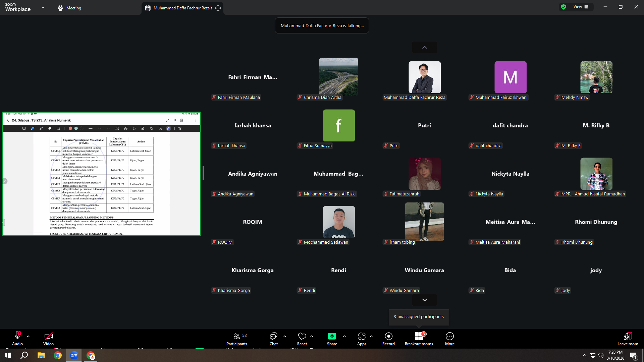Viewport: 644px width, 362px height.
Task: Click the redo arrow in shared toolbar
Action: 108,128
